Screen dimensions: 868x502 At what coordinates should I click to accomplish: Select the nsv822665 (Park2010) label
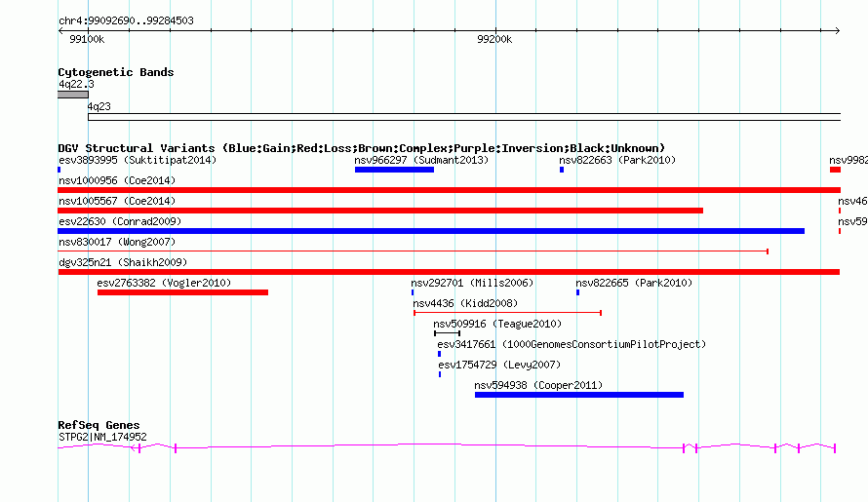pyautogui.click(x=634, y=283)
